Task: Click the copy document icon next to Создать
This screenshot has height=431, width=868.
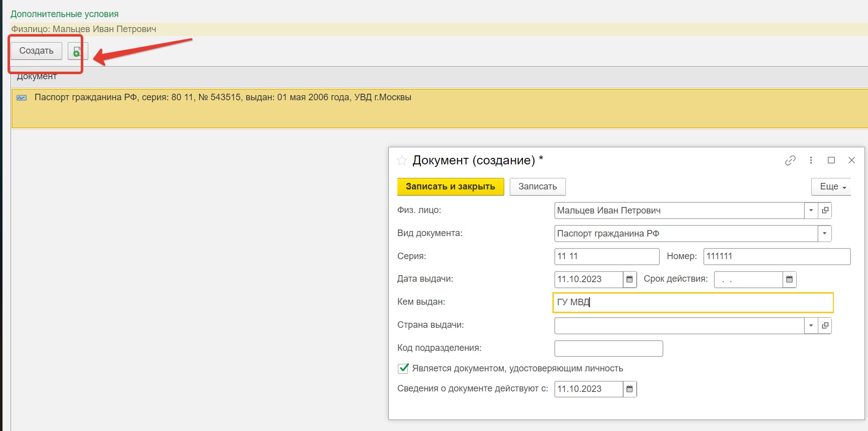Action: [77, 51]
